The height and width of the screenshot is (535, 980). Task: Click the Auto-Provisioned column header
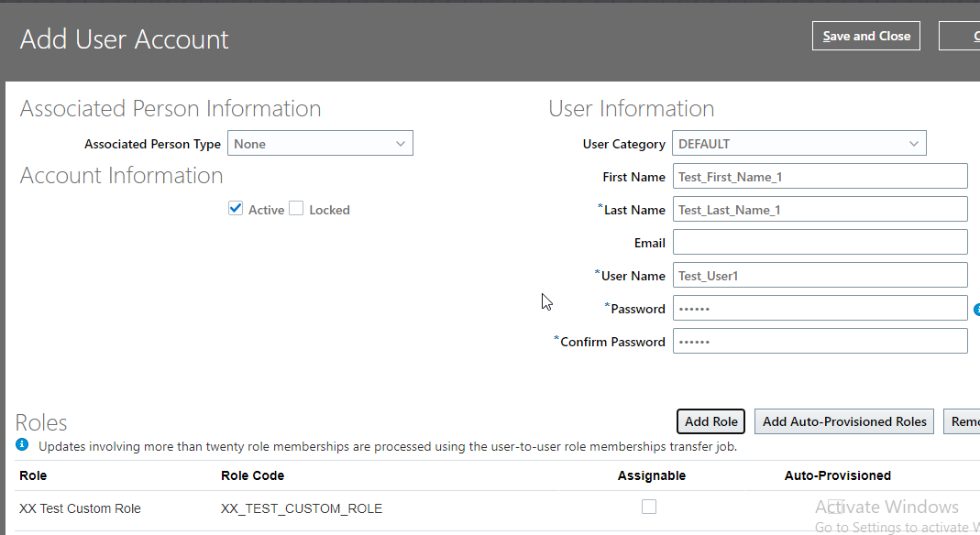pos(838,475)
